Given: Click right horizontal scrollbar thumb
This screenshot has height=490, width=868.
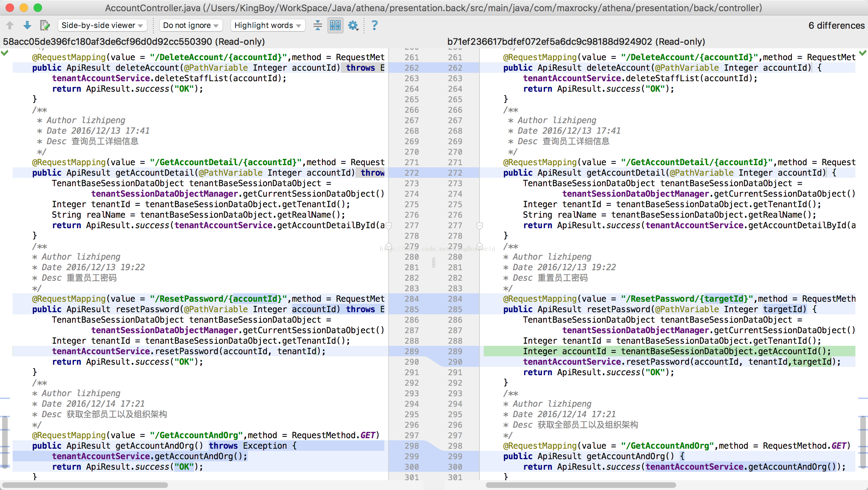Looking at the screenshot, I should coord(581,485).
